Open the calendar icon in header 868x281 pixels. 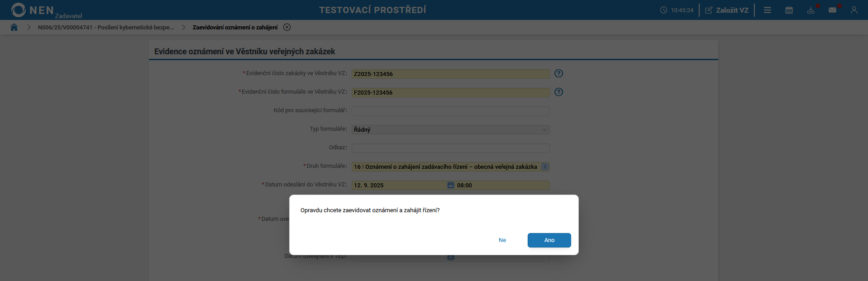click(789, 10)
